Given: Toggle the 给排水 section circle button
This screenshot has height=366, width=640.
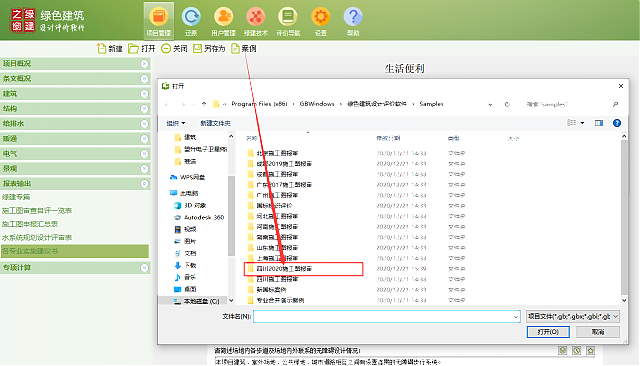Looking at the screenshot, I should tap(144, 124).
